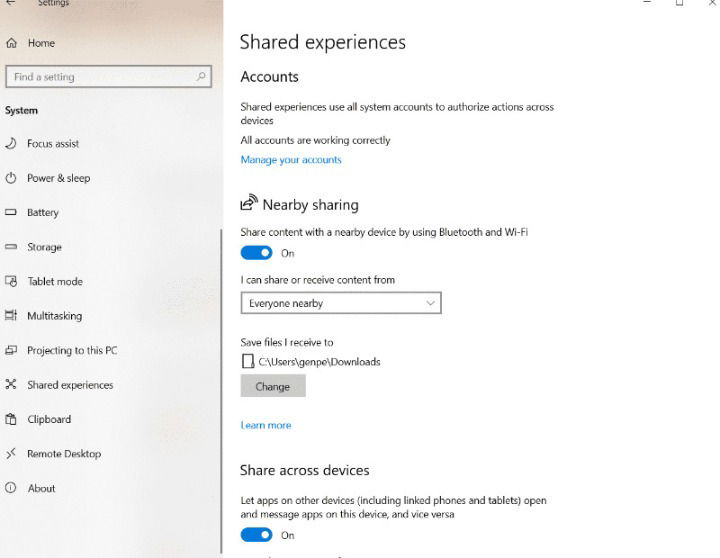Image resolution: width=720 pixels, height=558 pixels.
Task: Click the Battery icon in sidebar
Action: click(11, 212)
